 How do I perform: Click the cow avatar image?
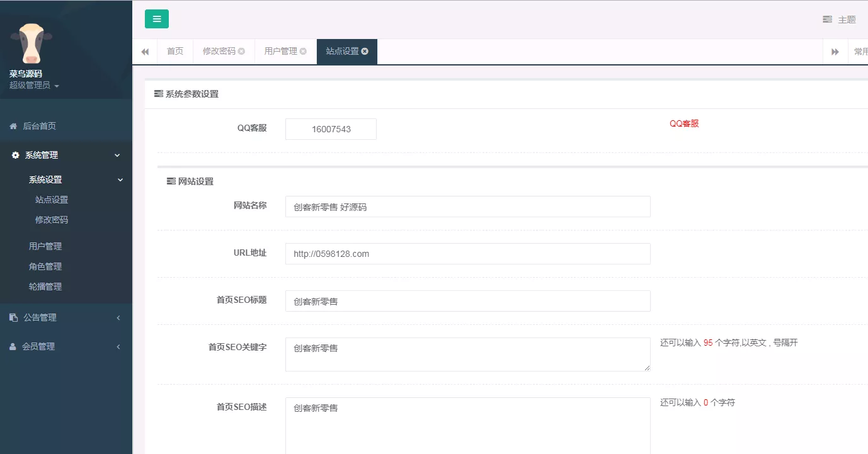tap(31, 42)
